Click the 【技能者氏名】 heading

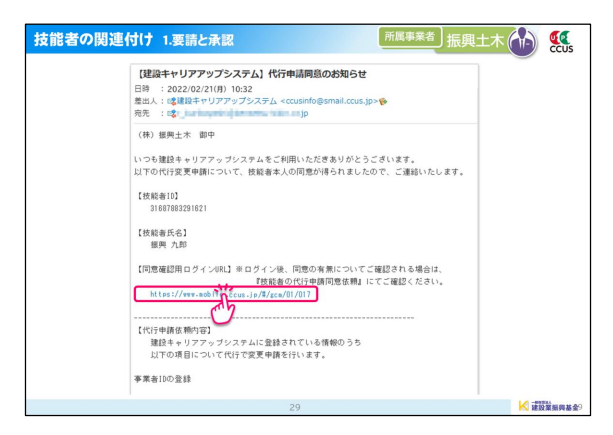pyautogui.click(x=162, y=233)
